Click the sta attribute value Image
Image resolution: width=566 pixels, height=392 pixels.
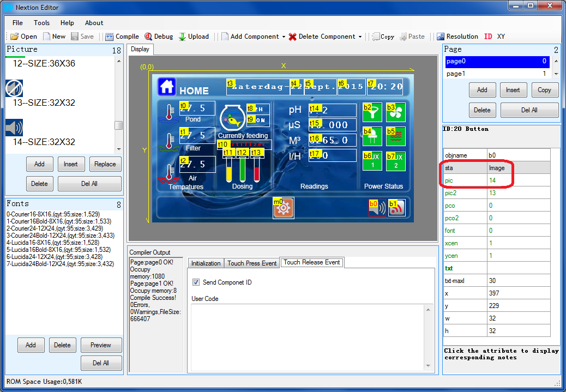[x=519, y=168]
